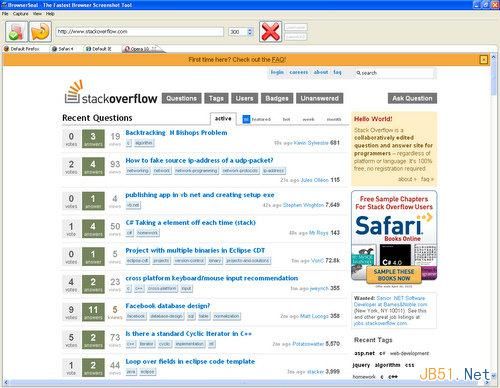This screenshot has width=500, height=388.
Task: Click the login link
Action: pyautogui.click(x=277, y=72)
